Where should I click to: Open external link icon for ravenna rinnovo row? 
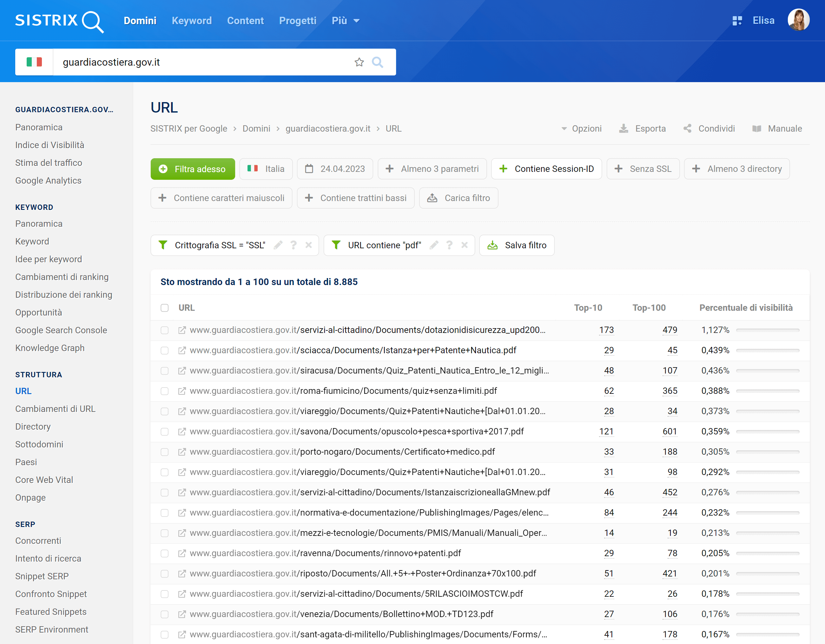[182, 554]
